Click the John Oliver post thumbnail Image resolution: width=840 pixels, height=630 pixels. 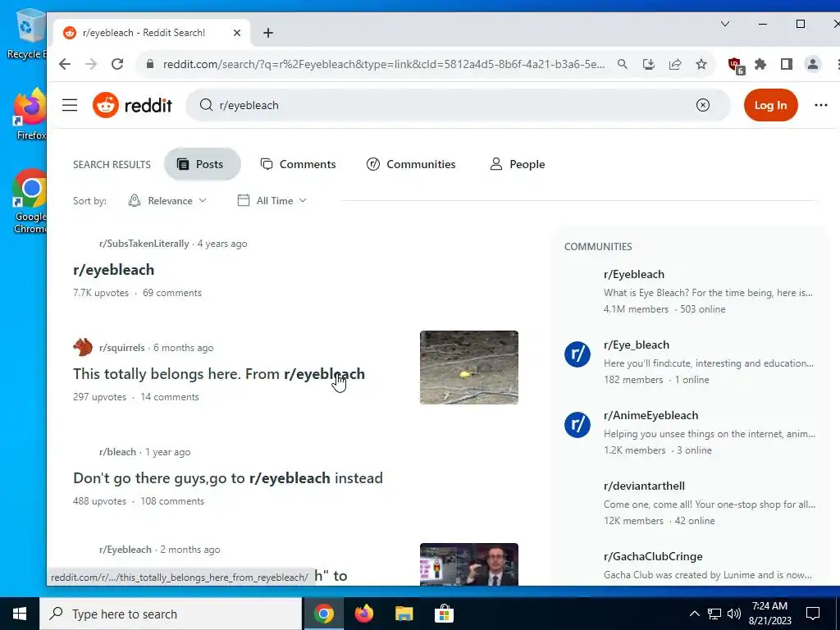[468, 564]
